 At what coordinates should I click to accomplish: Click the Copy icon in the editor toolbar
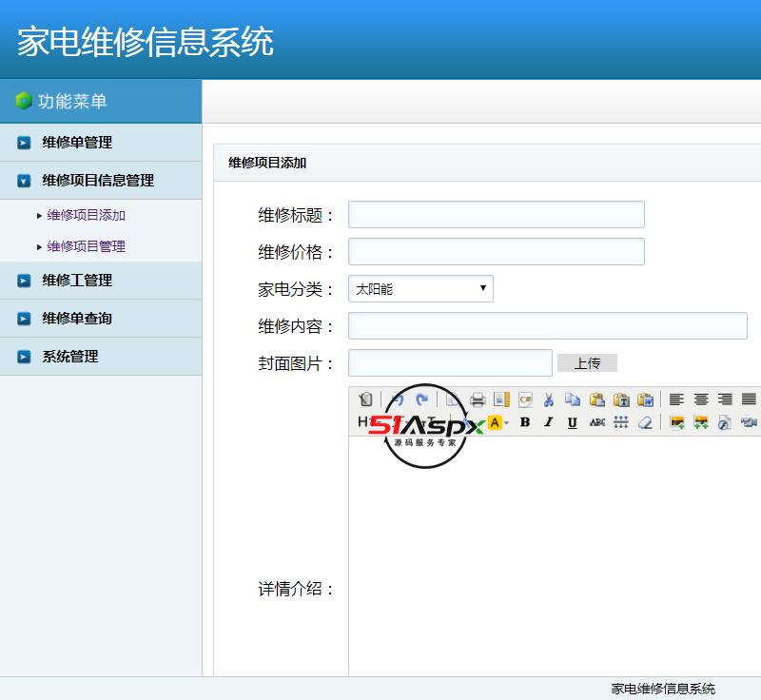coord(575,399)
